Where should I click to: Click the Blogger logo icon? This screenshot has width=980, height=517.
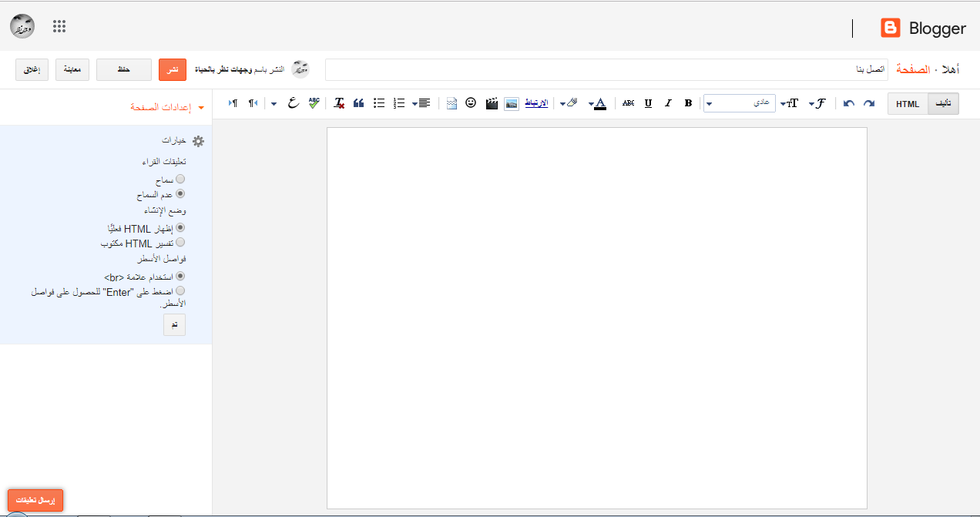(891, 29)
